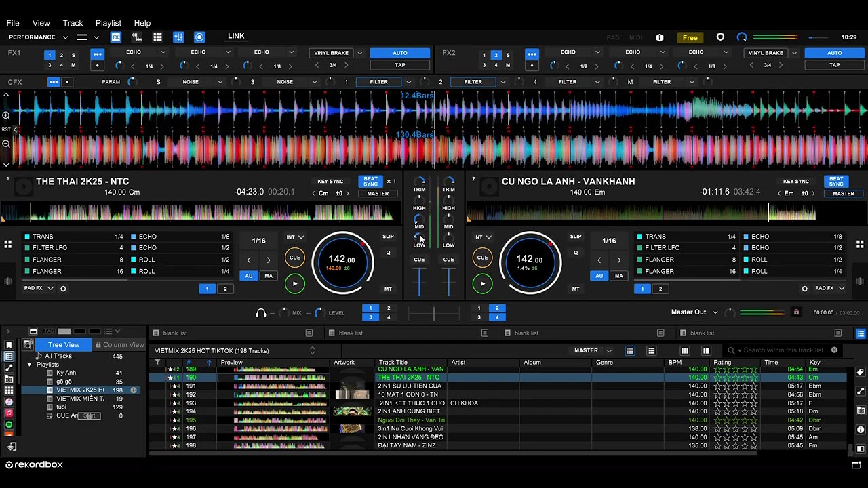Image resolution: width=868 pixels, height=488 pixels.
Task: Click the LINK button in top bar
Action: point(236,36)
